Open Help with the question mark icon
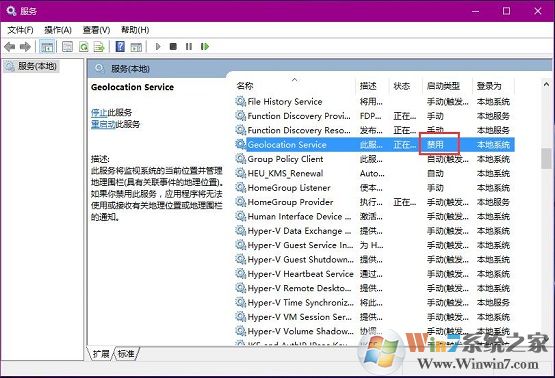Screen dimensions: 555x378 (x=120, y=47)
